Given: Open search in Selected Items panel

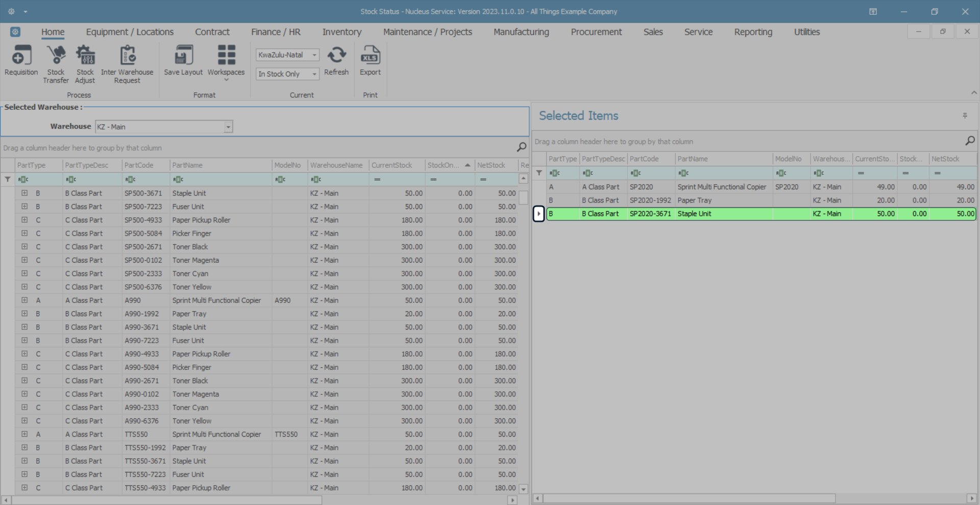Looking at the screenshot, I should (x=970, y=141).
